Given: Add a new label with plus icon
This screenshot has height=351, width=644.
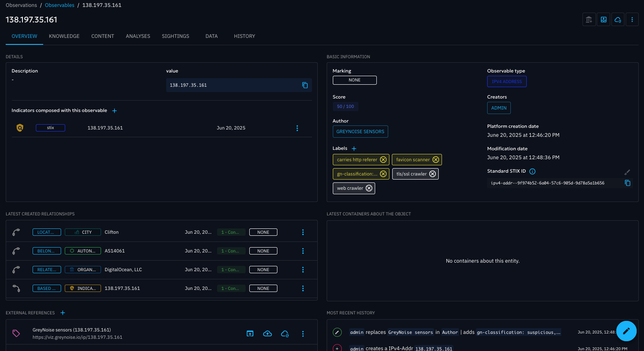Looking at the screenshot, I should [x=354, y=149].
